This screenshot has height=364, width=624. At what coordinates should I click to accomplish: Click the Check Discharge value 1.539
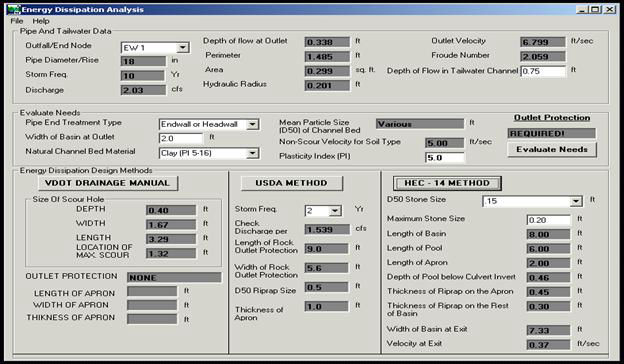pos(327,230)
